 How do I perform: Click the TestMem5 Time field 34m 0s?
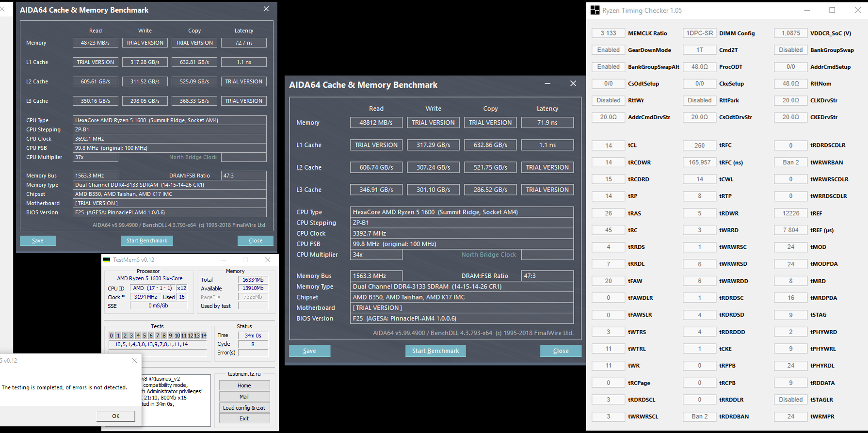(x=253, y=336)
